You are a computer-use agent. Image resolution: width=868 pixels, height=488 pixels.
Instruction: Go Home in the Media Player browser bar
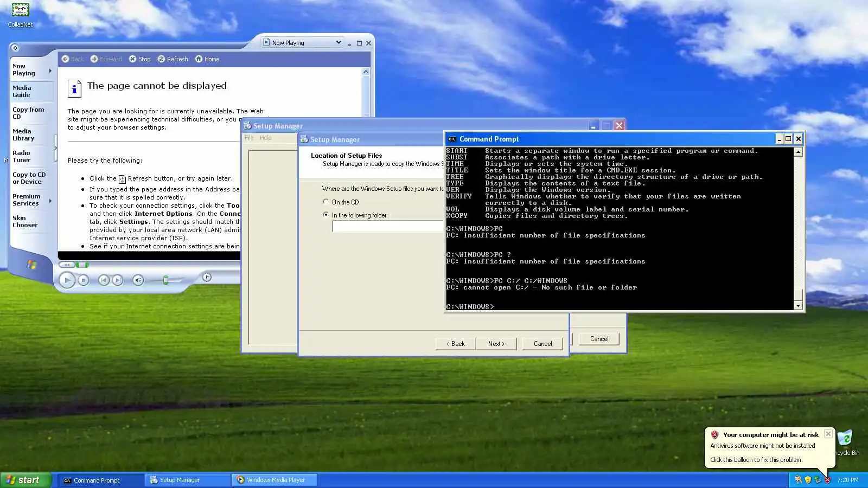pyautogui.click(x=207, y=59)
